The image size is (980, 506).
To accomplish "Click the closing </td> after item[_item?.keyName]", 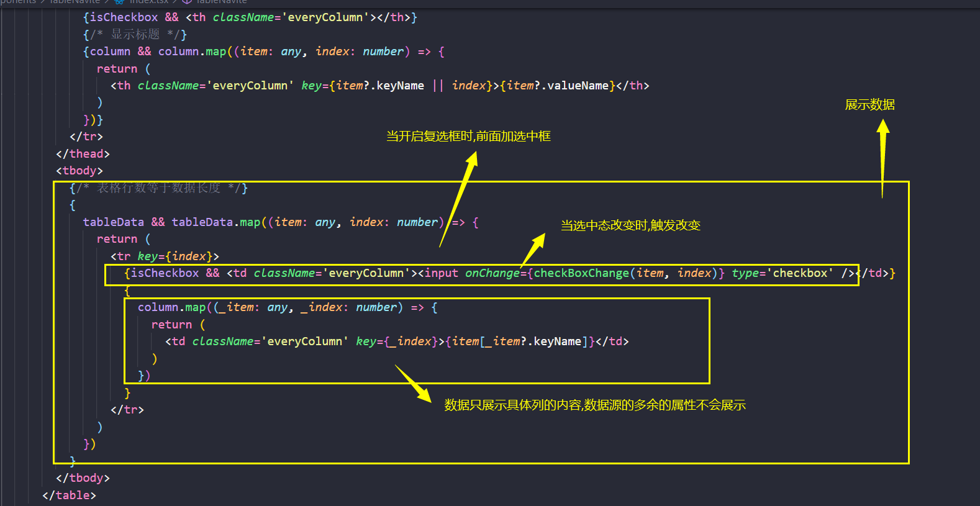I will [612, 341].
